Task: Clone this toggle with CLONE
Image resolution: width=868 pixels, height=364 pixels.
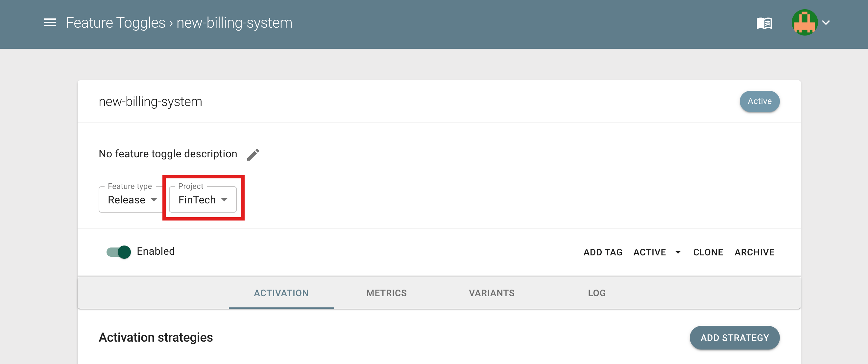Action: pyautogui.click(x=708, y=252)
